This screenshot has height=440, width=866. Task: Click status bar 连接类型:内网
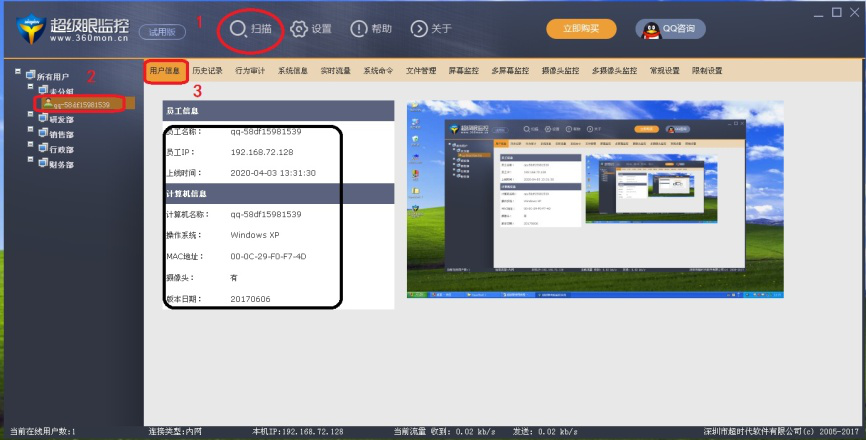[175, 431]
